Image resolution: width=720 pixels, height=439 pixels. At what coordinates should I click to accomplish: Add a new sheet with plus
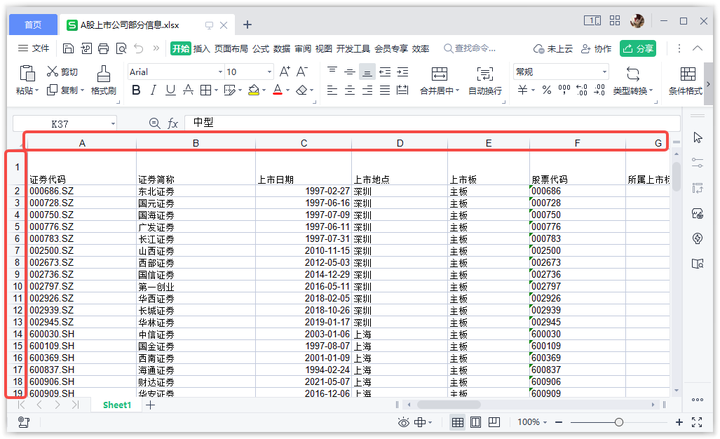pyautogui.click(x=150, y=405)
